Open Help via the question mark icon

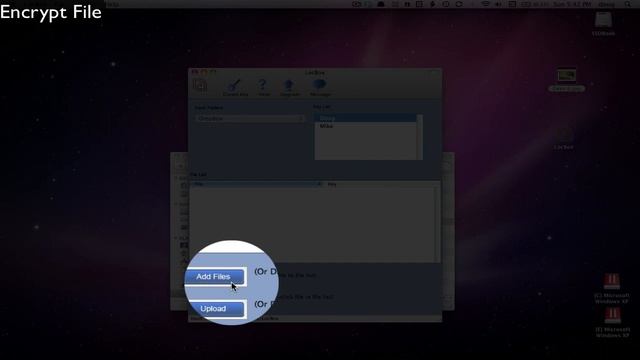point(263,85)
